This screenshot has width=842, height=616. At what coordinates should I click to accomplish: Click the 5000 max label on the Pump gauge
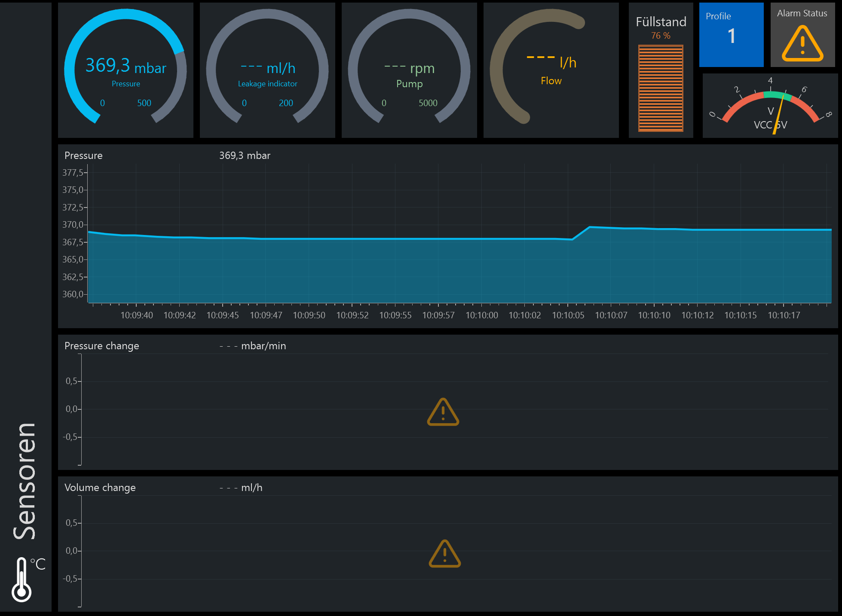(x=428, y=103)
